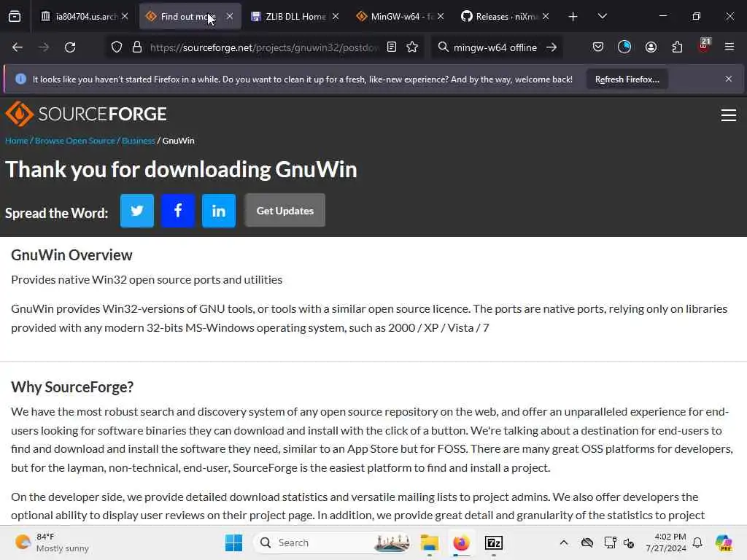Expand list all tabs dropdown
Screen dimensions: 747x560
[602, 16]
